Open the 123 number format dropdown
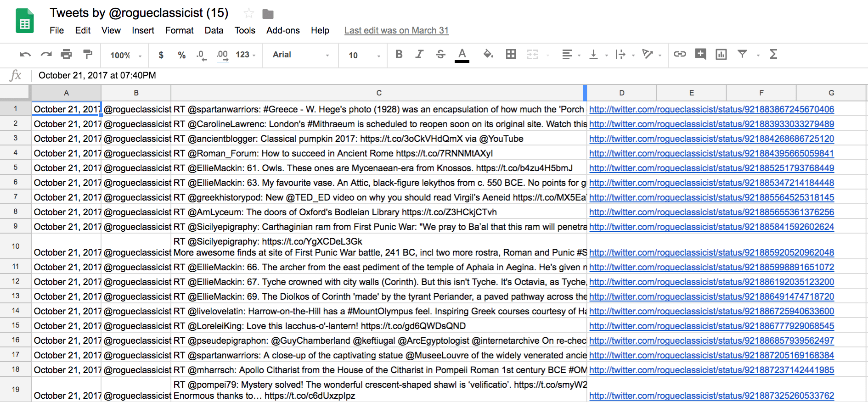This screenshot has height=402, width=868. pos(246,55)
